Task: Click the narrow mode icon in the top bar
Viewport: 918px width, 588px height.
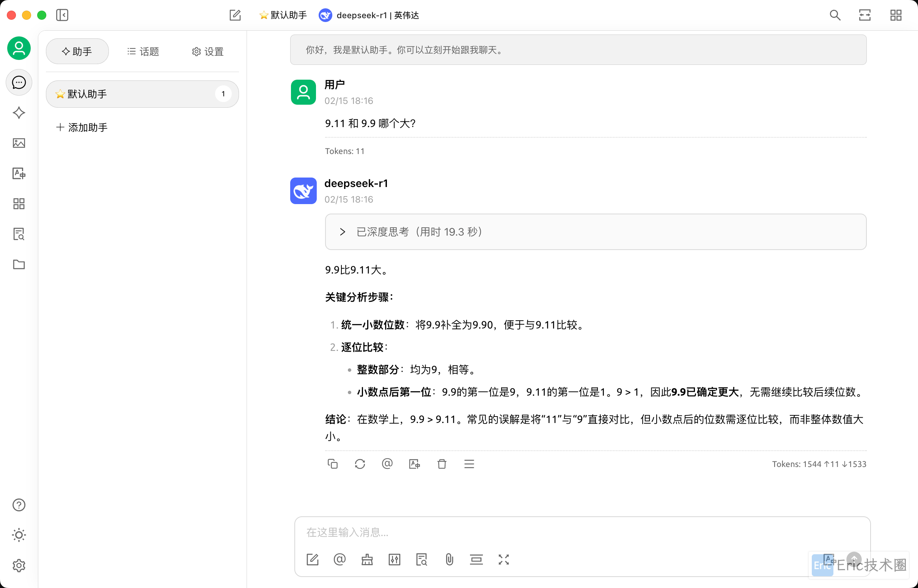Action: pyautogui.click(x=865, y=15)
